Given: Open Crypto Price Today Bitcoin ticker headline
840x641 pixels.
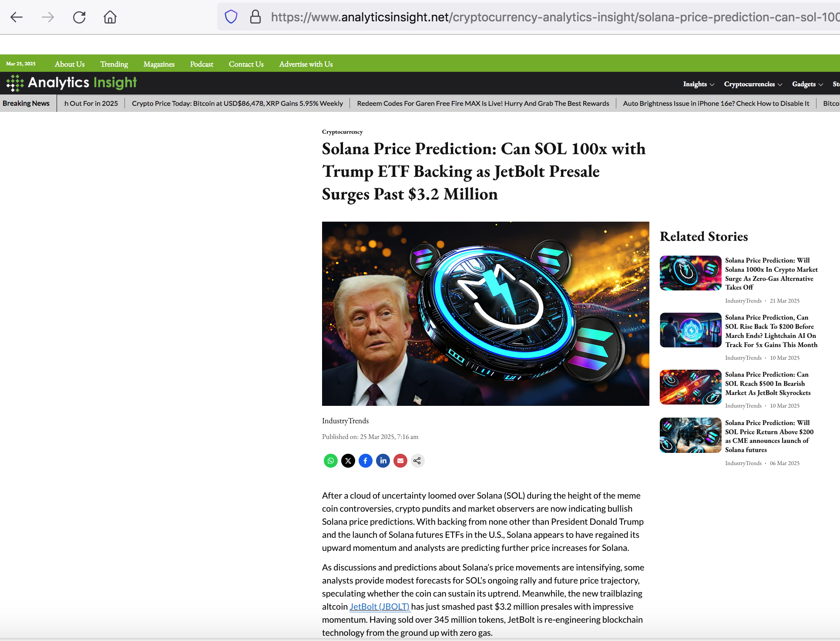Looking at the screenshot, I should click(237, 103).
